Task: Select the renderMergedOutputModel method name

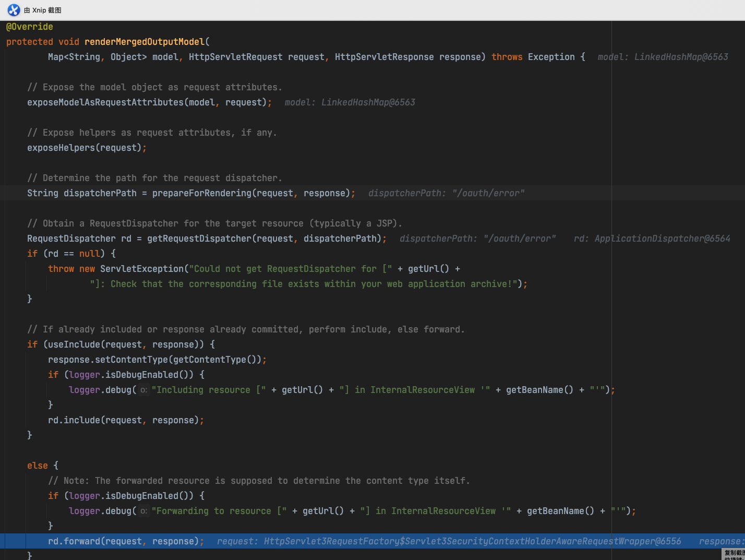Action: coord(145,42)
